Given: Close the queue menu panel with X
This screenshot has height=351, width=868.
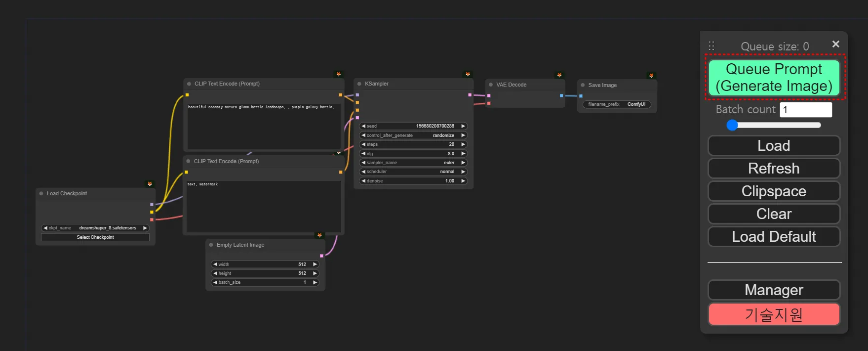Looking at the screenshot, I should (x=836, y=44).
